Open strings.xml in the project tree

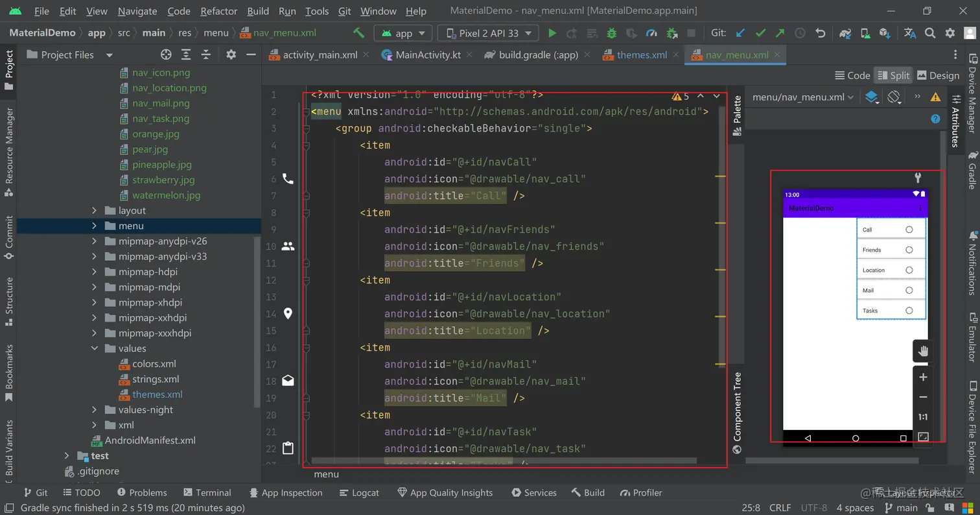pyautogui.click(x=156, y=379)
